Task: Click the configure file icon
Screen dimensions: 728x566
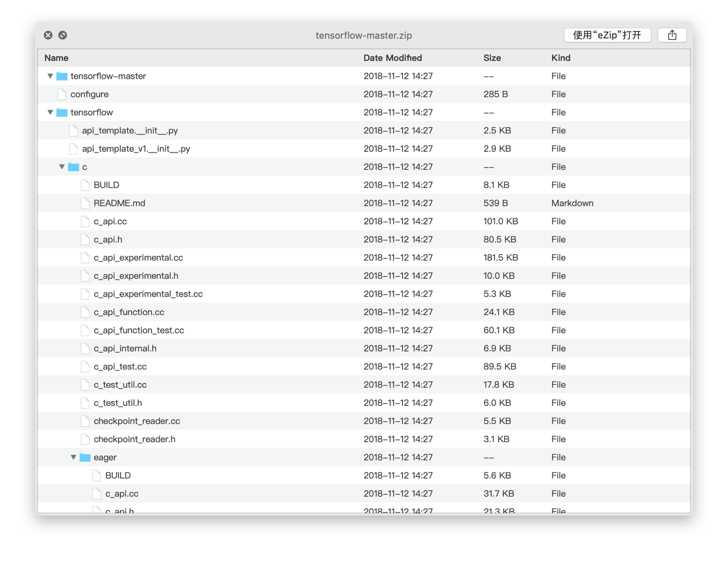Action: [62, 94]
